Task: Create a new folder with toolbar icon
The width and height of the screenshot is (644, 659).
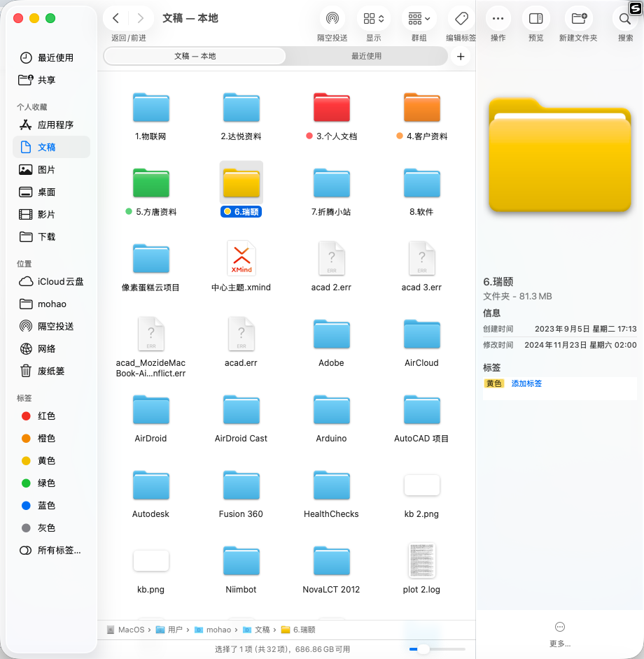Action: pos(578,18)
